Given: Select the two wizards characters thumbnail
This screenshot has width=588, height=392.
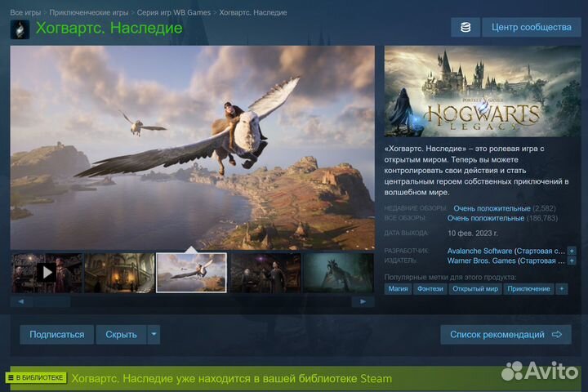Looking at the screenshot, I should point(265,273).
